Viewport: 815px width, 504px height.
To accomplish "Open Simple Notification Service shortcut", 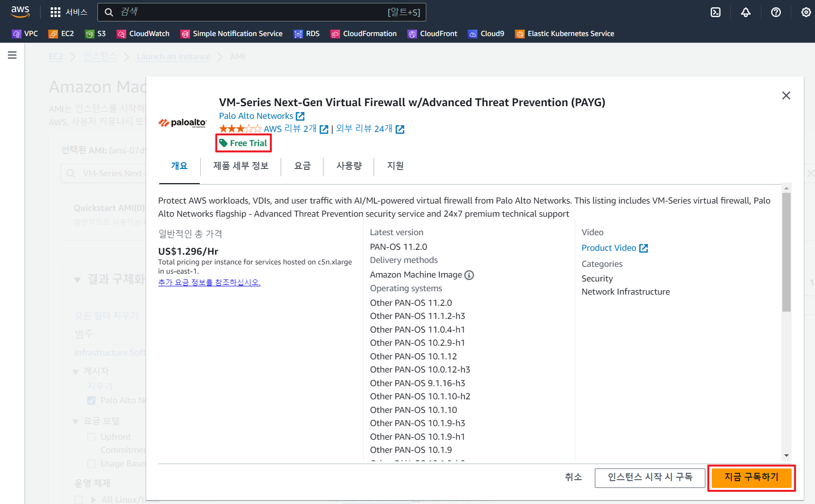I will pyautogui.click(x=232, y=34).
